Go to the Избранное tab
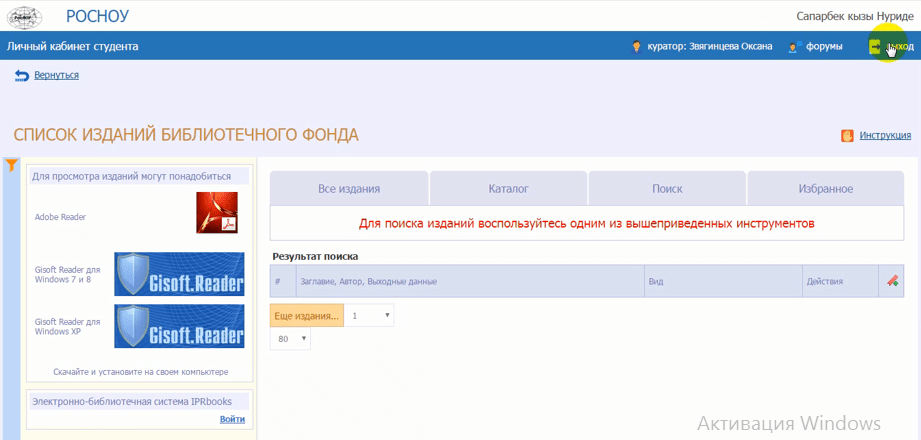 (825, 188)
